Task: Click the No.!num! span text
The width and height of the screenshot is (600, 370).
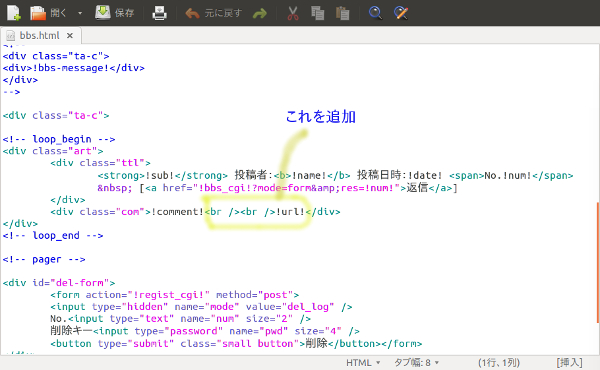Action: click(508, 176)
